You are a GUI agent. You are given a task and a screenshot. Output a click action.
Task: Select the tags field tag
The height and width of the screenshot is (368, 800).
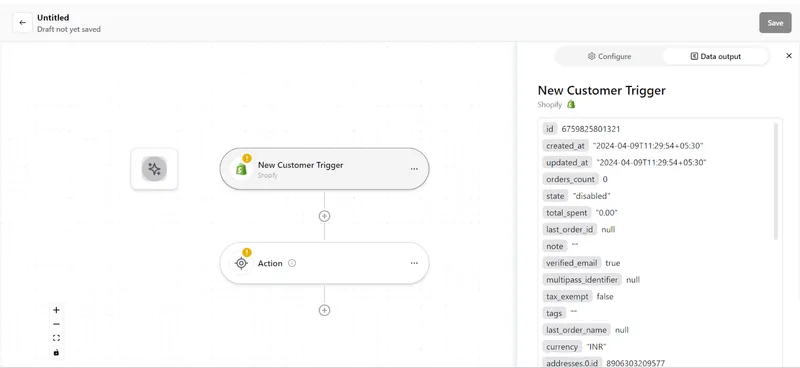tap(554, 313)
